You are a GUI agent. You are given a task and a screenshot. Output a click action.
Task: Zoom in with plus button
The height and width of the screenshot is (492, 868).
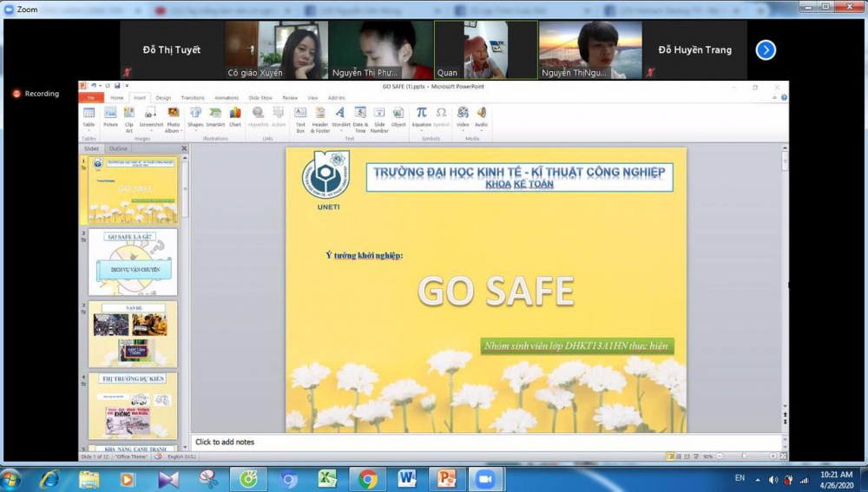[x=773, y=456]
